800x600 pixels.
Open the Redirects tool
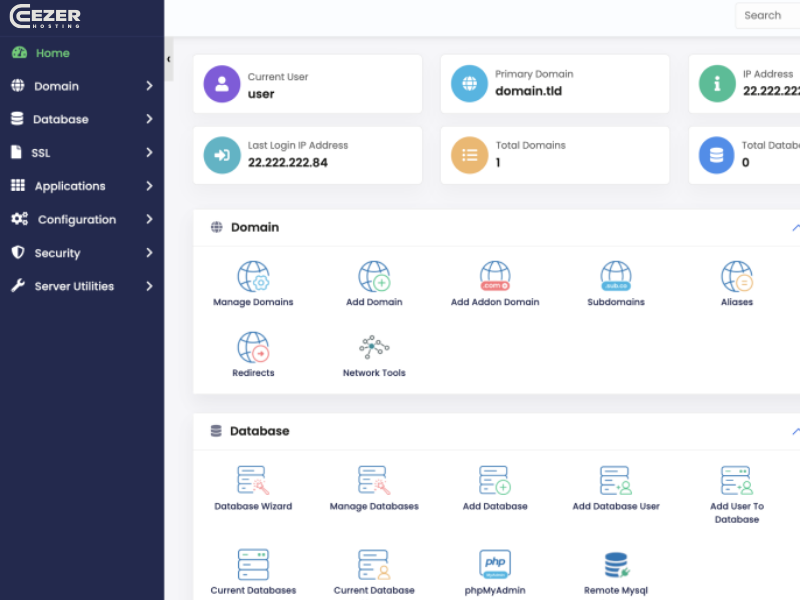pyautogui.click(x=253, y=352)
